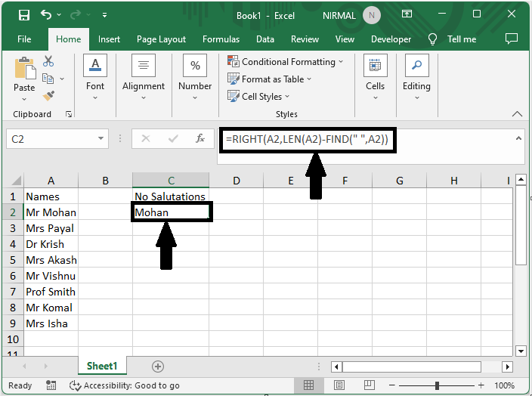Switch to the Page Layout ribbon tab
The width and height of the screenshot is (532, 396).
[x=161, y=39]
